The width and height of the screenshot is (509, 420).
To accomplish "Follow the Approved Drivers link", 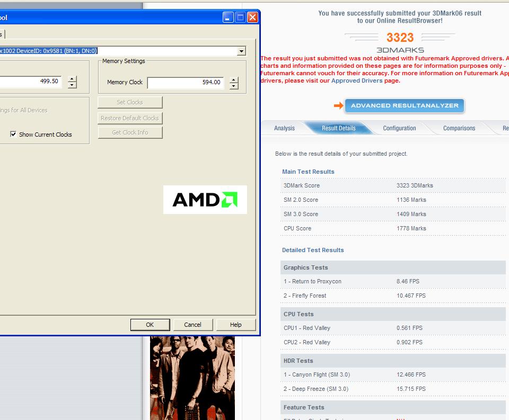I will click(357, 81).
